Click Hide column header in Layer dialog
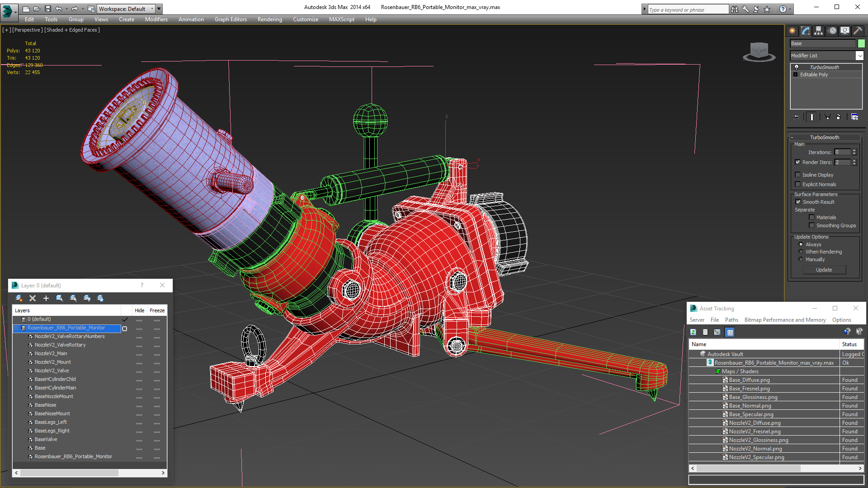This screenshot has height=488, width=868. click(139, 310)
